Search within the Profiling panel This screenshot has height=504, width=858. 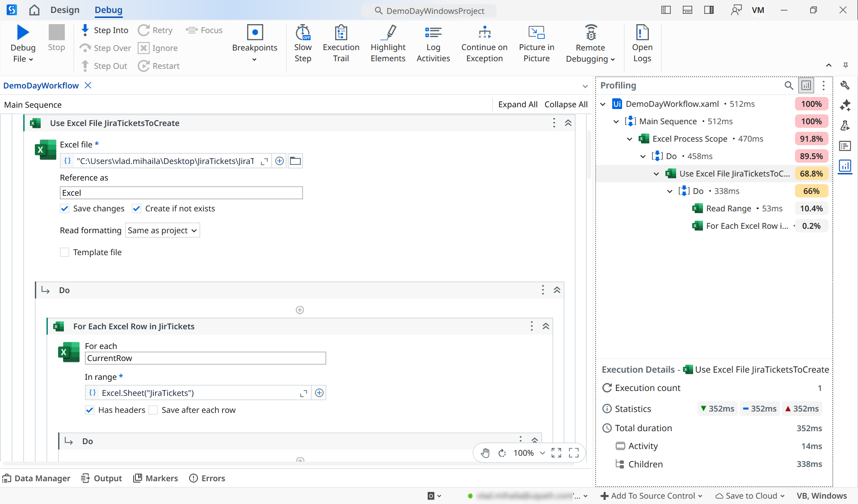[x=789, y=85]
